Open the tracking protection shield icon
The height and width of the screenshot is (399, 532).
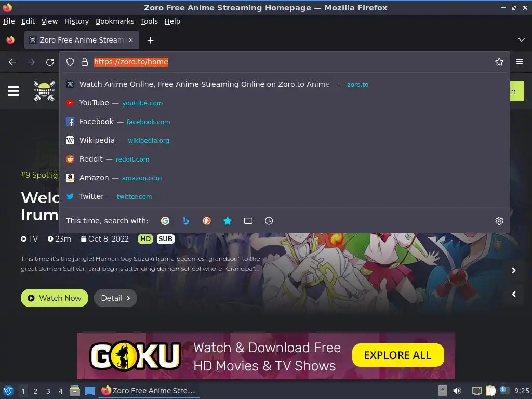pos(70,62)
